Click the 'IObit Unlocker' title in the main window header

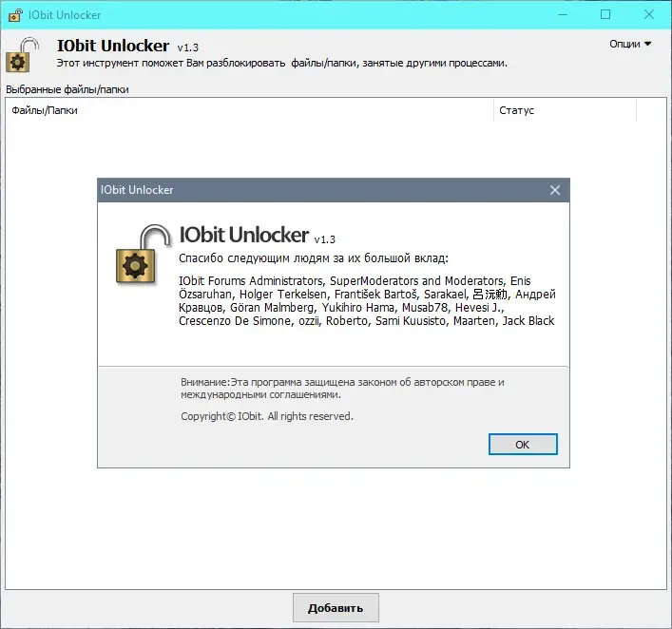click(113, 46)
